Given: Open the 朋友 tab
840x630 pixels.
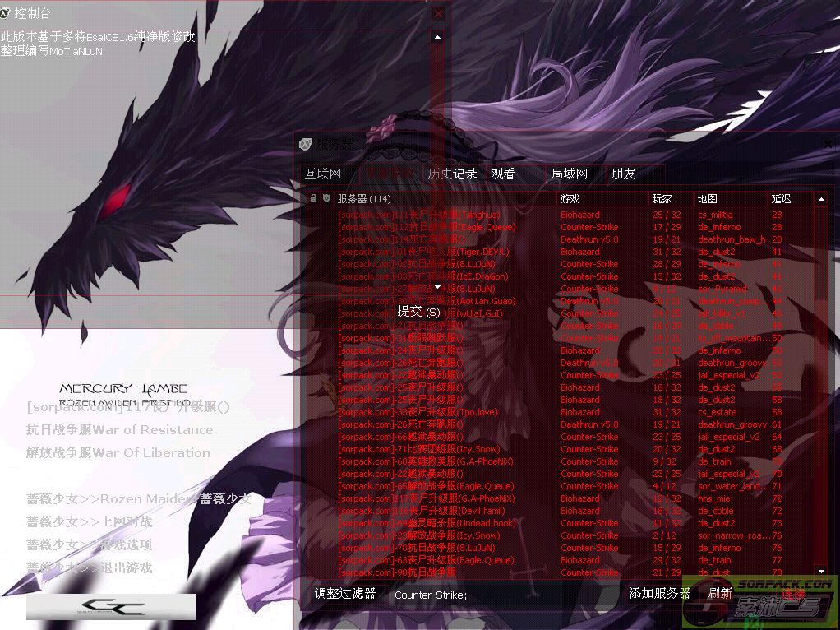Looking at the screenshot, I should point(624,174).
